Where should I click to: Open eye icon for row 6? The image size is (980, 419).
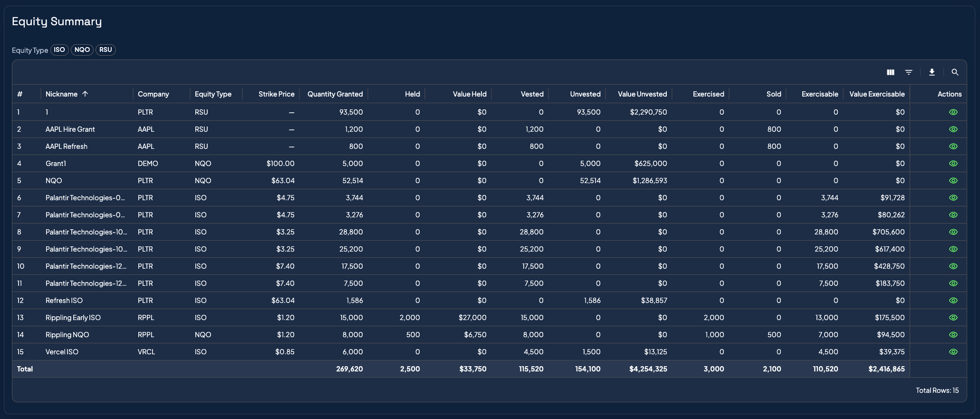point(953,198)
